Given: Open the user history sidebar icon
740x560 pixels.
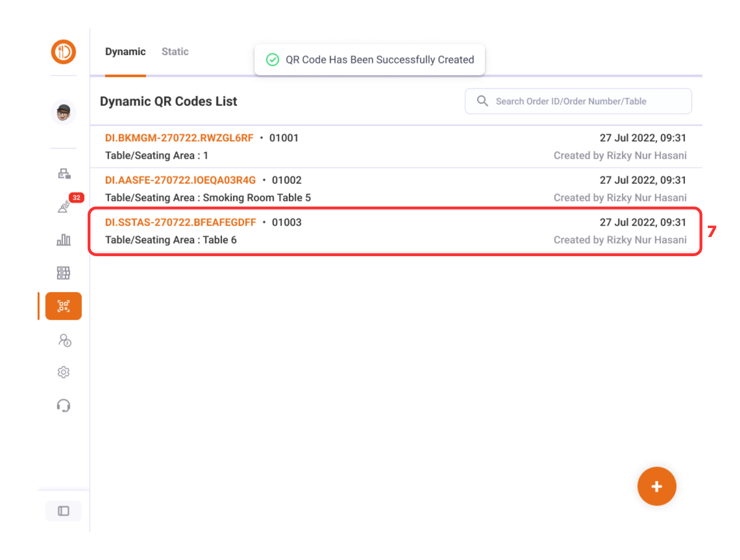Looking at the screenshot, I should click(64, 340).
